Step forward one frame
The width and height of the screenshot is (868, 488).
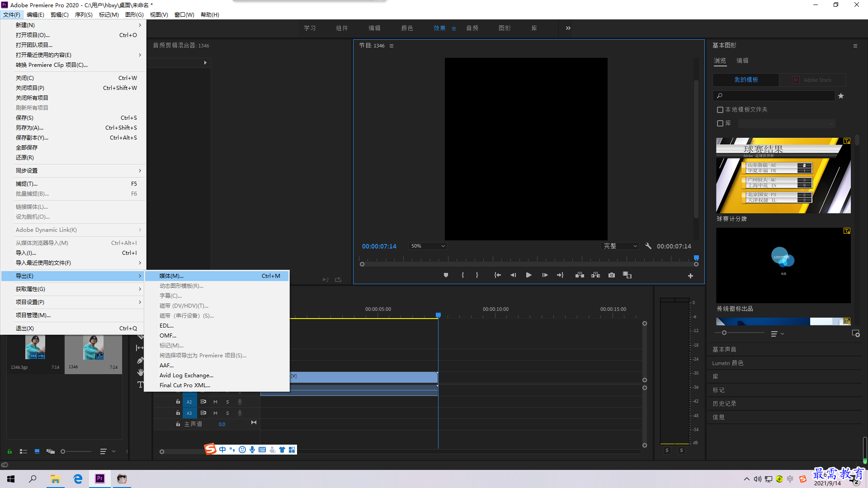[545, 275]
